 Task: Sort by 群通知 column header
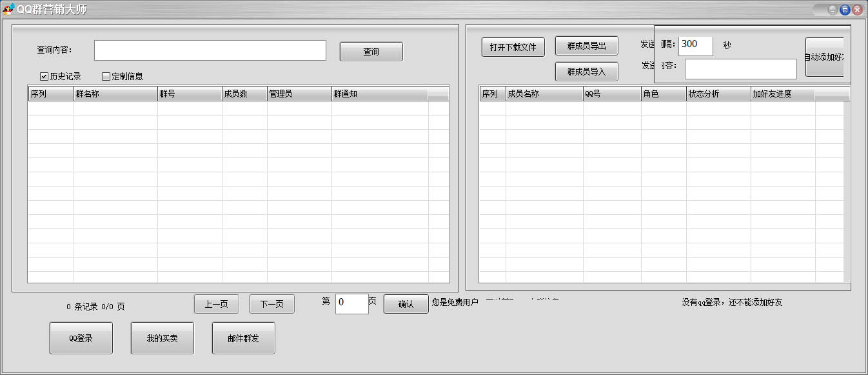point(380,94)
